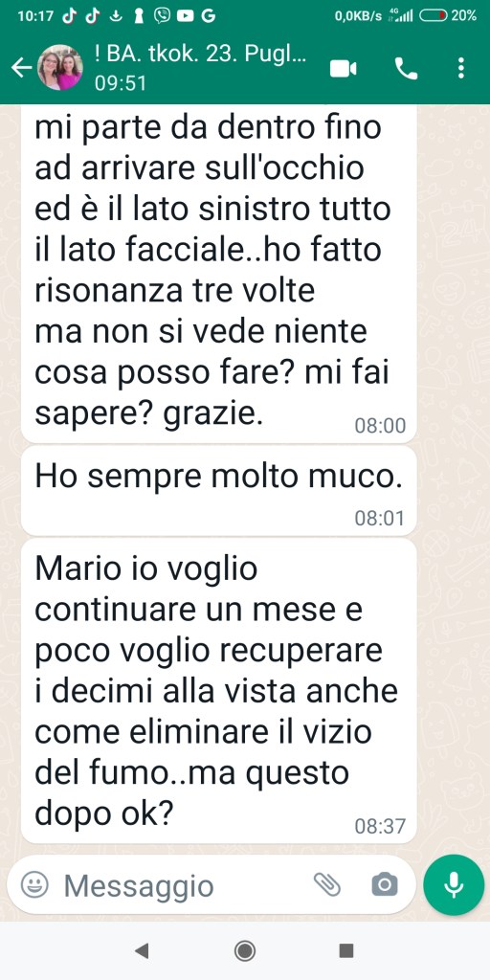Open the three-dot more options menu
Image resolution: width=490 pixels, height=980 pixels.
(x=460, y=68)
